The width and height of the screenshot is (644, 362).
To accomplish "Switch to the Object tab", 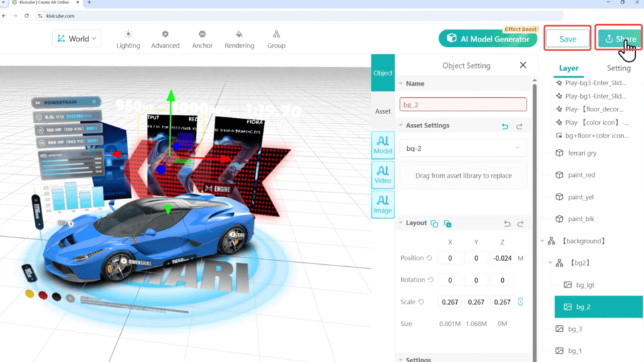I will tap(383, 72).
